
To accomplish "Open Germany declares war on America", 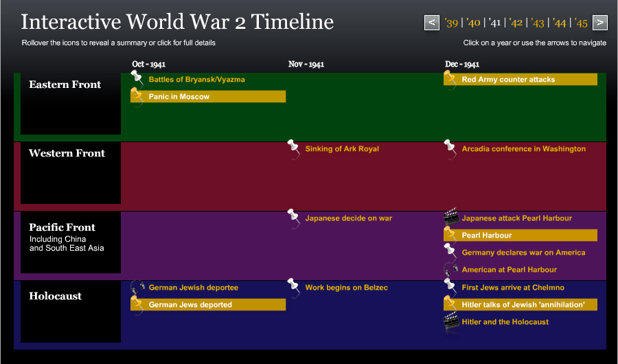I will click(x=523, y=253).
